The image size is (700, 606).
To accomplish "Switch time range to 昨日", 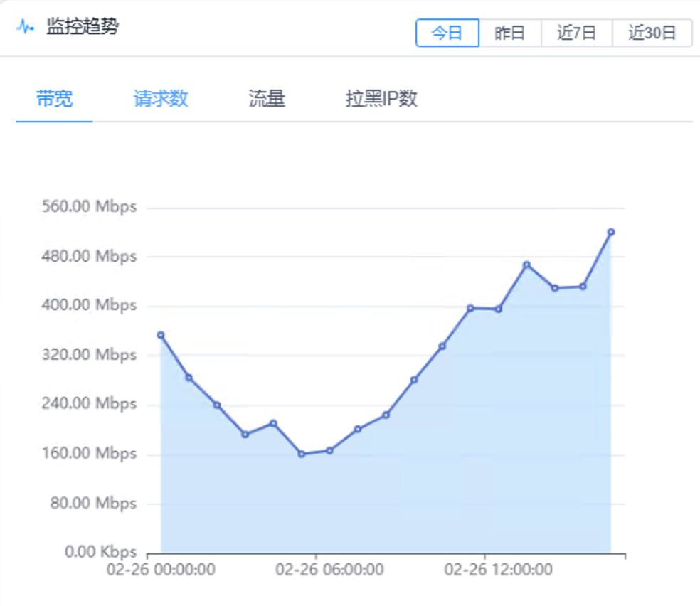I will [509, 33].
